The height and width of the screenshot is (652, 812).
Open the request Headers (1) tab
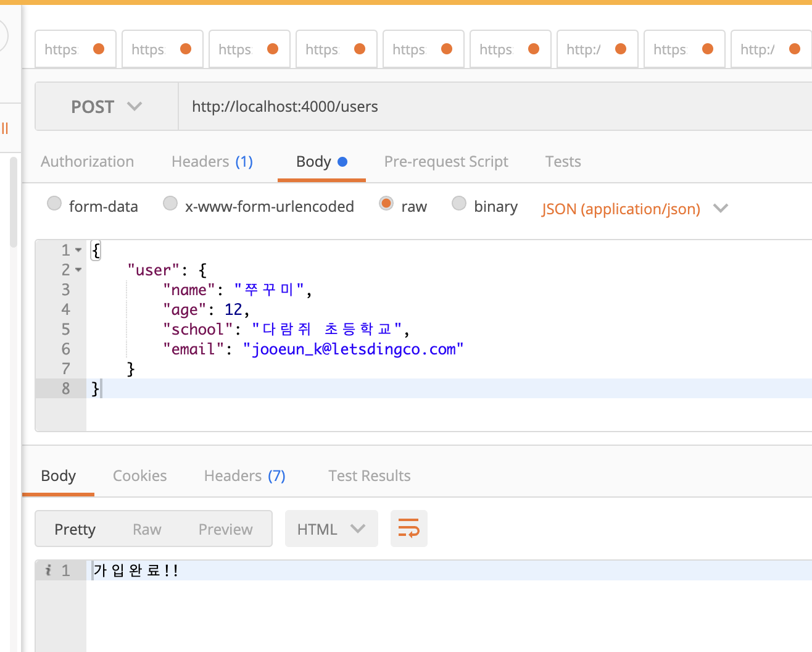(x=212, y=162)
